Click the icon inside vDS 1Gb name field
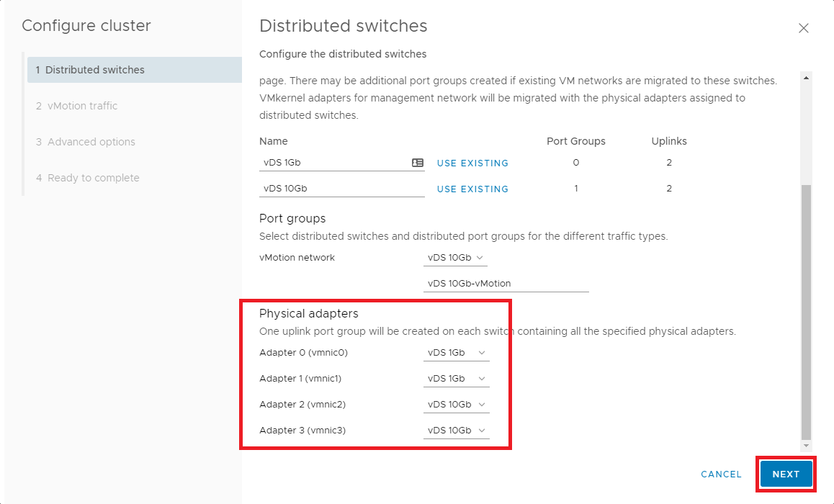 417,163
